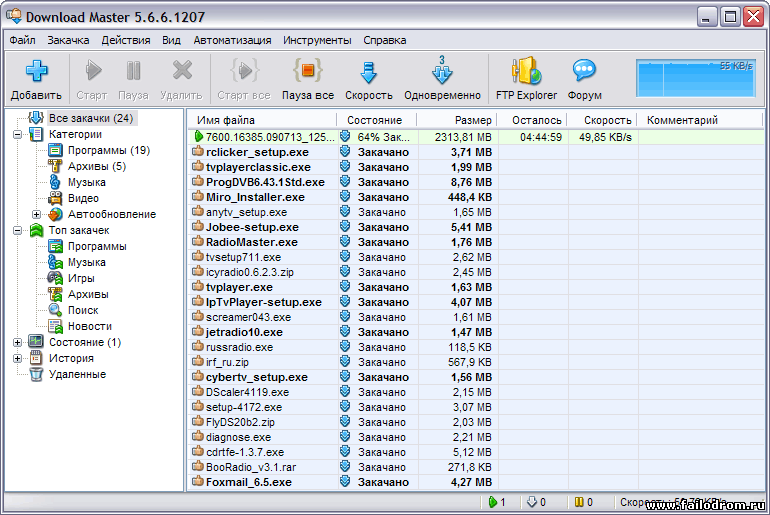Select Поиск in Топ закачек
Viewport: 770px width, 515px height.
tap(83, 310)
